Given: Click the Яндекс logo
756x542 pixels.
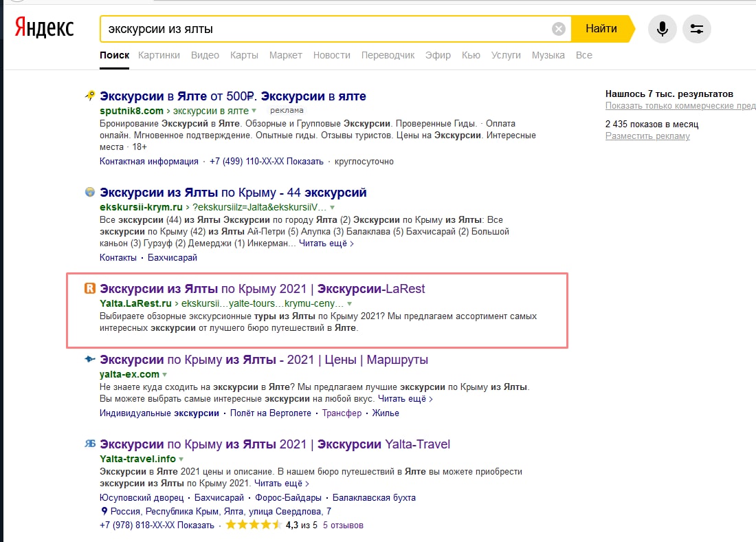Looking at the screenshot, I should click(45, 28).
